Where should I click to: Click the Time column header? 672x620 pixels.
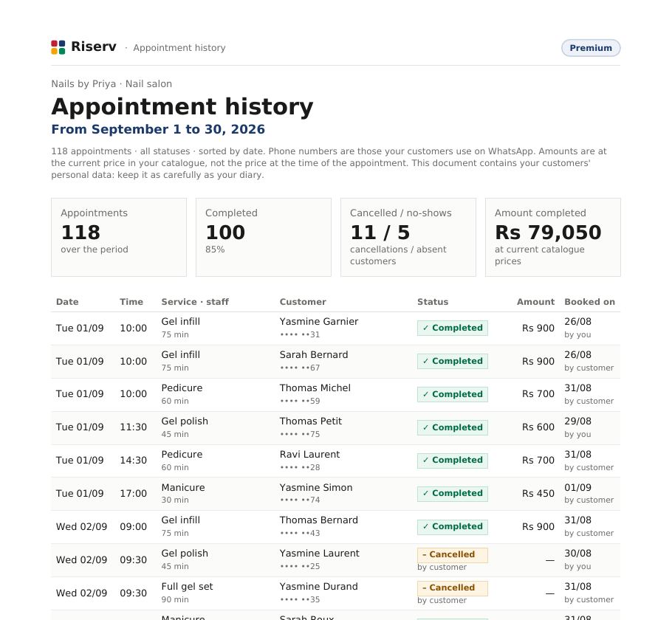pos(131,302)
